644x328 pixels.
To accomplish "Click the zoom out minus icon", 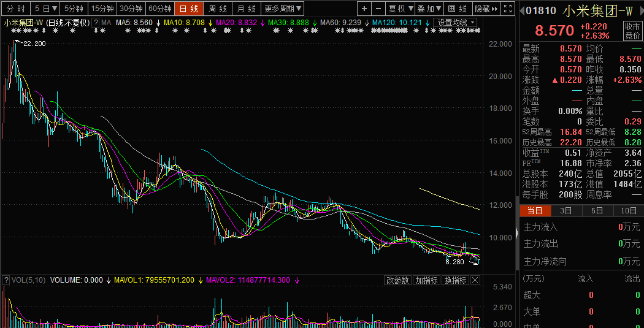I will click(x=378, y=9).
